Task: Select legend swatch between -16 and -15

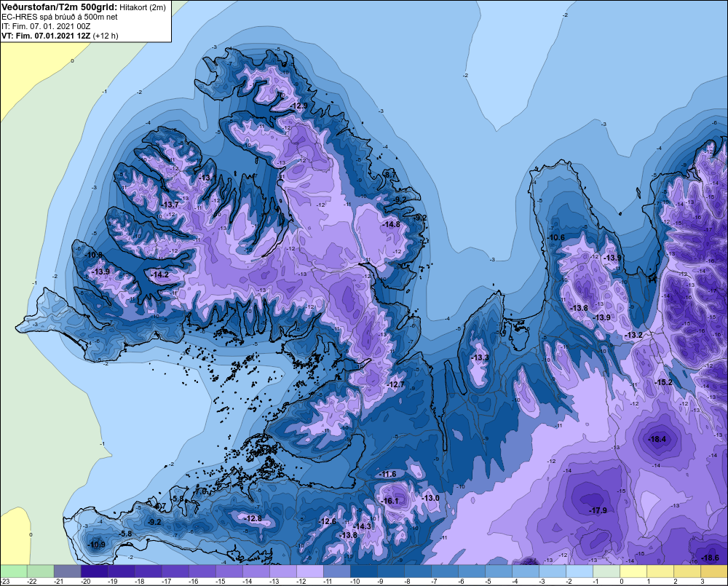Action: pos(202,571)
